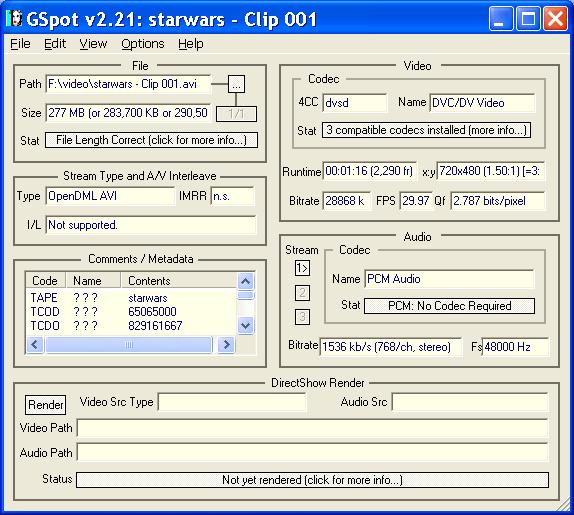Click the Contents column header
The width and height of the screenshot is (574, 515).
coord(179,281)
